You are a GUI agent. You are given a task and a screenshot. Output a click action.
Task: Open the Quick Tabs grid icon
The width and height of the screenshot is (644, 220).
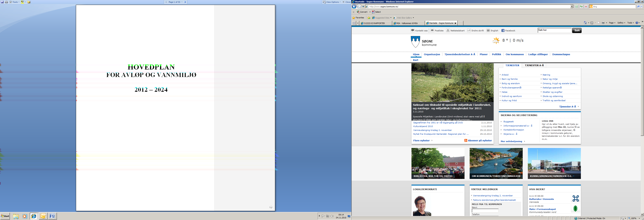click(354, 23)
